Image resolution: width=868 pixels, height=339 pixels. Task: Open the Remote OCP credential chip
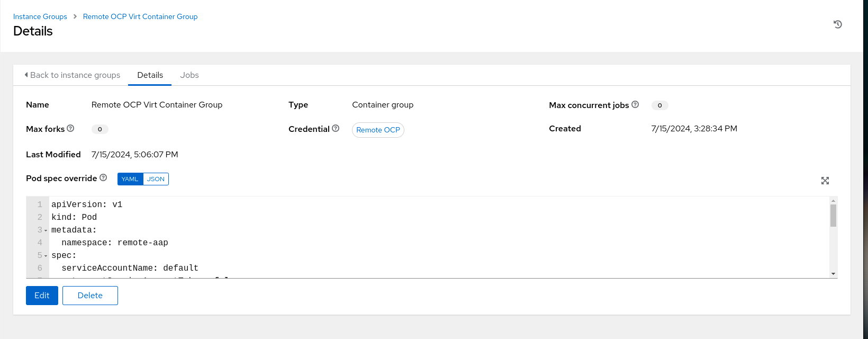pyautogui.click(x=378, y=130)
